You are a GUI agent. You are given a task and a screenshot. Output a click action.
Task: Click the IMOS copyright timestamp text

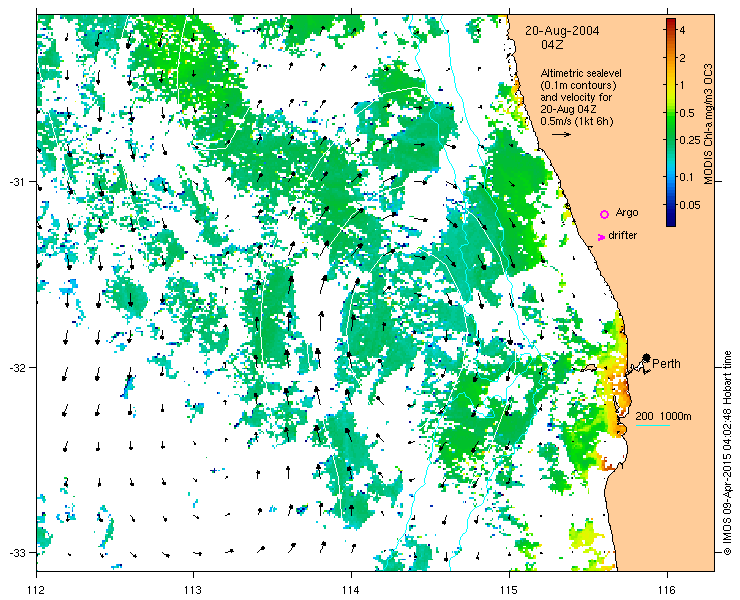727,453
